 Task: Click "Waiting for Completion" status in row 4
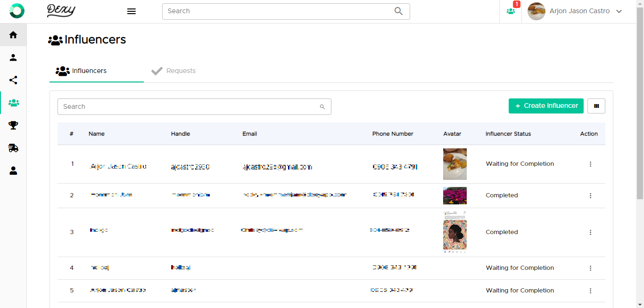click(520, 268)
